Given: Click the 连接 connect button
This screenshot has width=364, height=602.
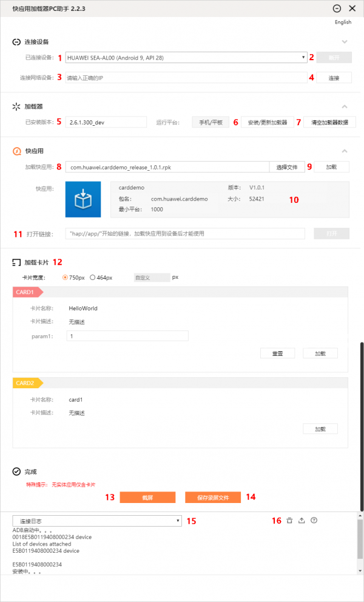Looking at the screenshot, I should coord(334,78).
